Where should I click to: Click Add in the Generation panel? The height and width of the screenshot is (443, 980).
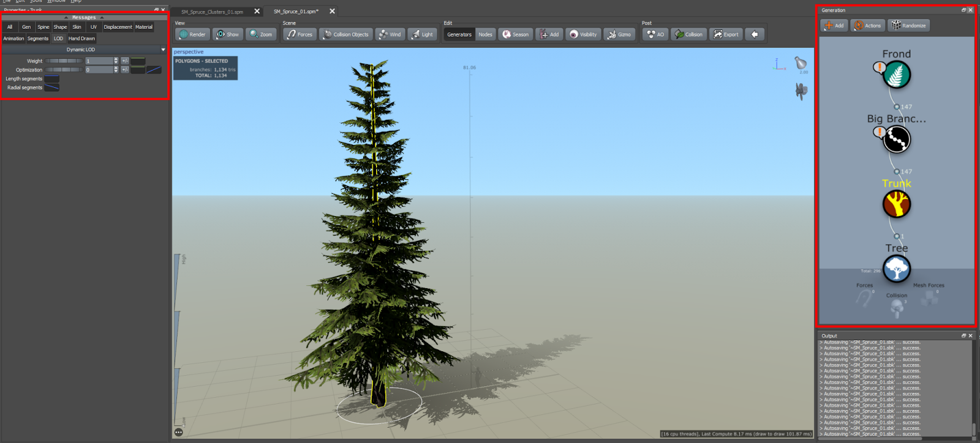coord(834,25)
